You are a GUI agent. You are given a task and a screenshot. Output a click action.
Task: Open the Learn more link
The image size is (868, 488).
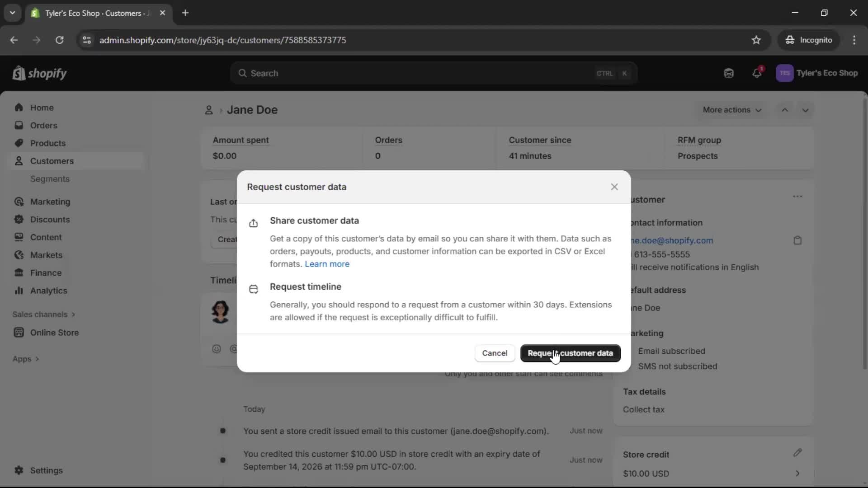[327, 264]
